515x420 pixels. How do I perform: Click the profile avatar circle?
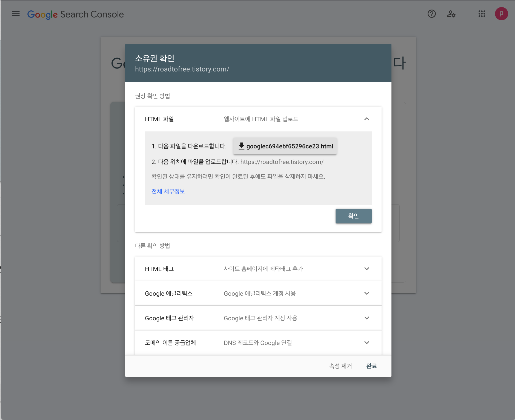(x=501, y=14)
